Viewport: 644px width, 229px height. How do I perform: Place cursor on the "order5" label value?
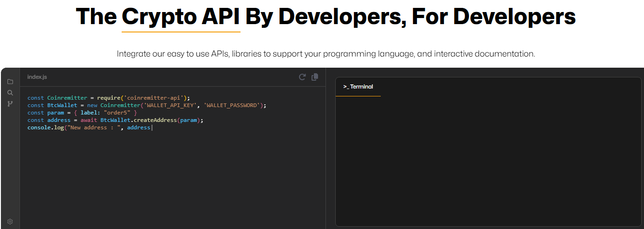pyautogui.click(x=117, y=113)
